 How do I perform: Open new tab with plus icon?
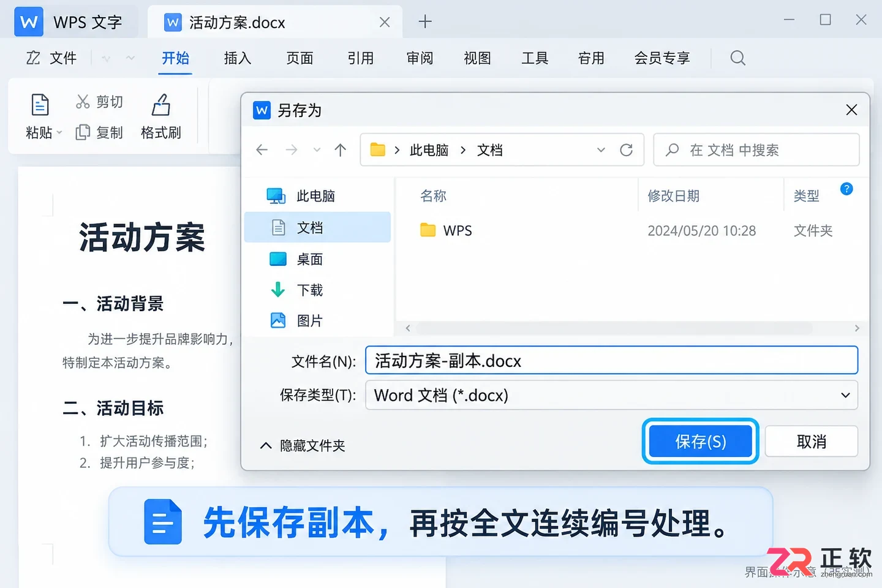coord(425,22)
